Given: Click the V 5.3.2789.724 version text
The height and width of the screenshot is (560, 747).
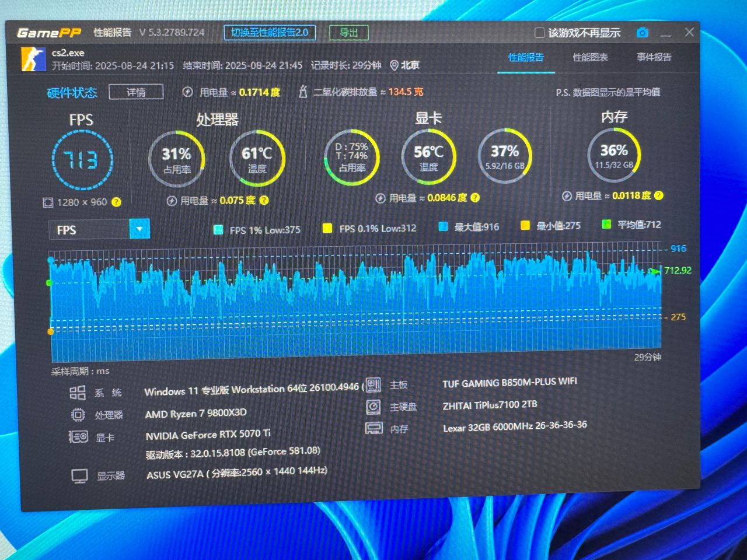Looking at the screenshot, I should tap(172, 33).
